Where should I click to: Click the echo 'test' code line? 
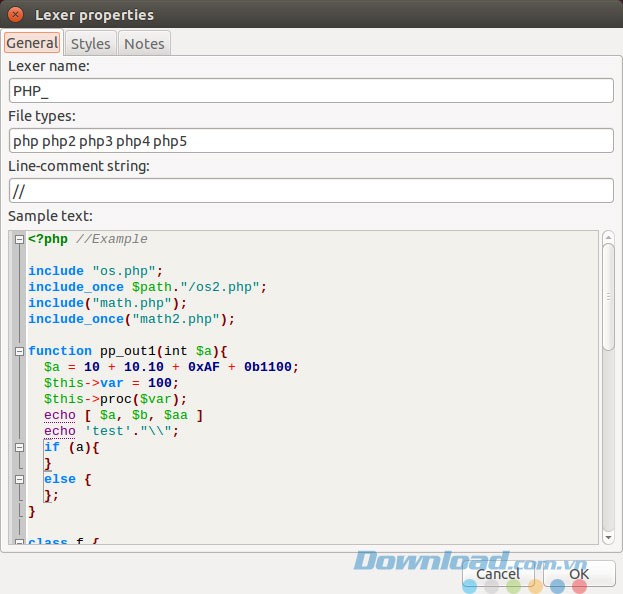110,431
